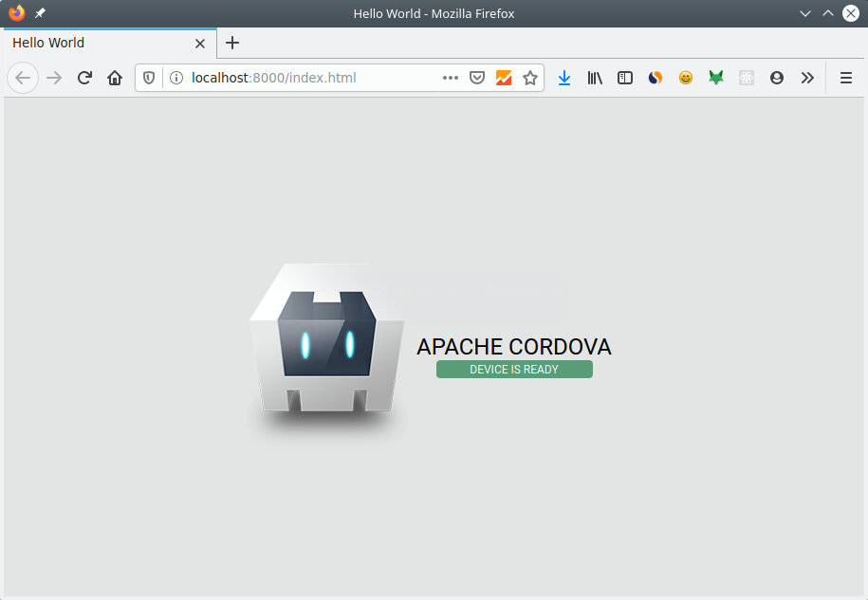Viewport: 868px width, 600px height.
Task: Expand the page actions ellipsis menu
Action: click(x=451, y=78)
